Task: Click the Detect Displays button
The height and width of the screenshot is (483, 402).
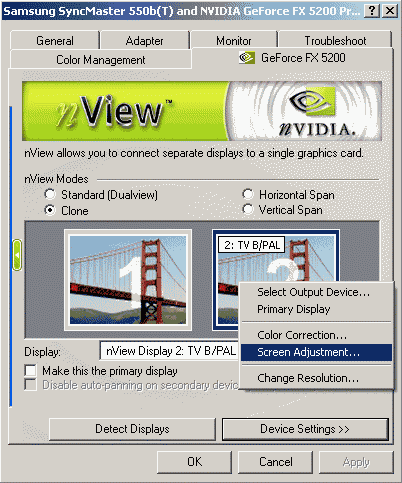Action: 132,429
